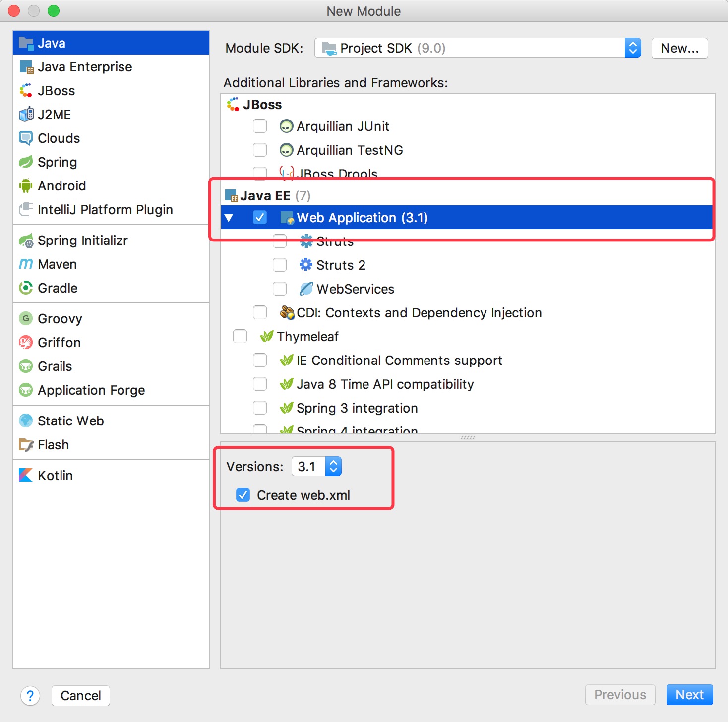Pick the Griffon icon
The image size is (728, 722).
coord(26,342)
